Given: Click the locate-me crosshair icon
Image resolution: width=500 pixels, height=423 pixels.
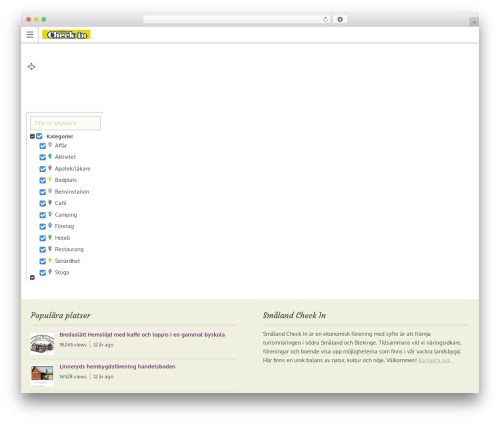Looking at the screenshot, I should point(31,66).
